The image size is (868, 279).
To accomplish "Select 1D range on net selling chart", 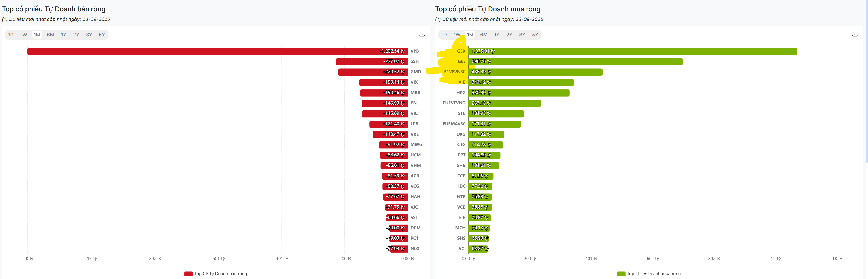I will click(11, 35).
